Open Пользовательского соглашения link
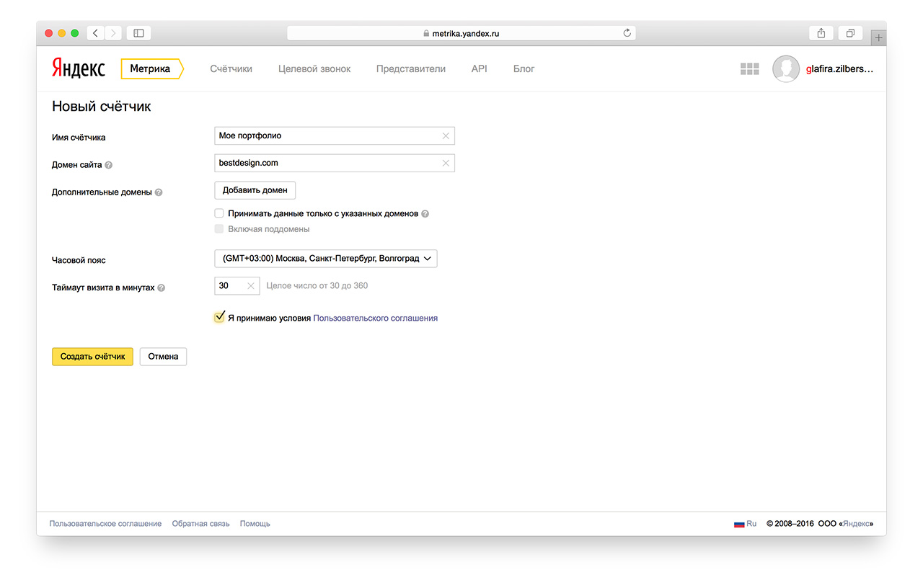Viewport: 923px width, 588px height. tap(375, 318)
